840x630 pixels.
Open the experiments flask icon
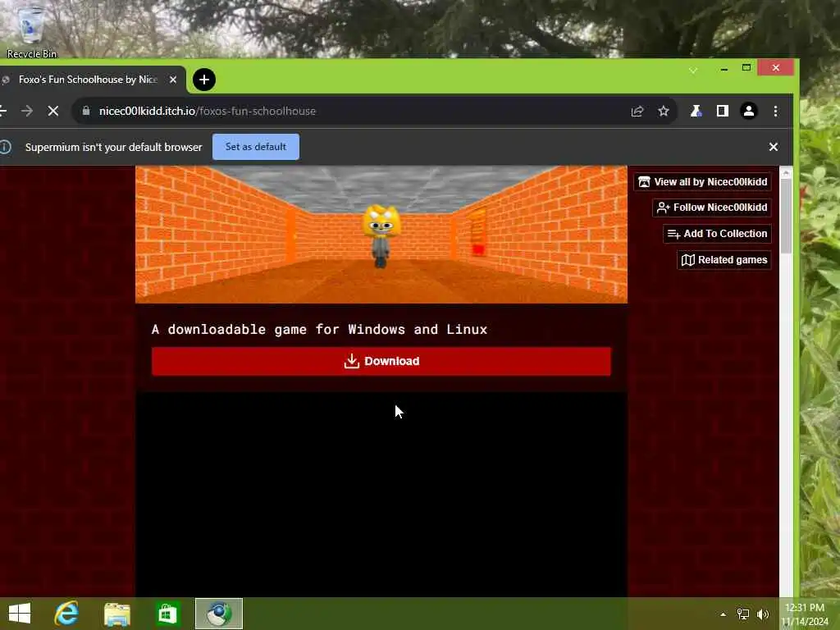(x=696, y=111)
